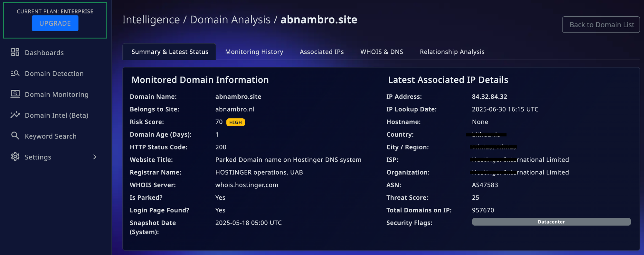Switch to the Monitoring History tab

click(x=254, y=52)
